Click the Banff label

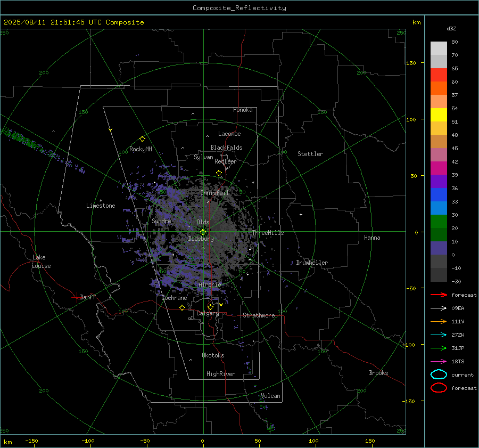88,297
